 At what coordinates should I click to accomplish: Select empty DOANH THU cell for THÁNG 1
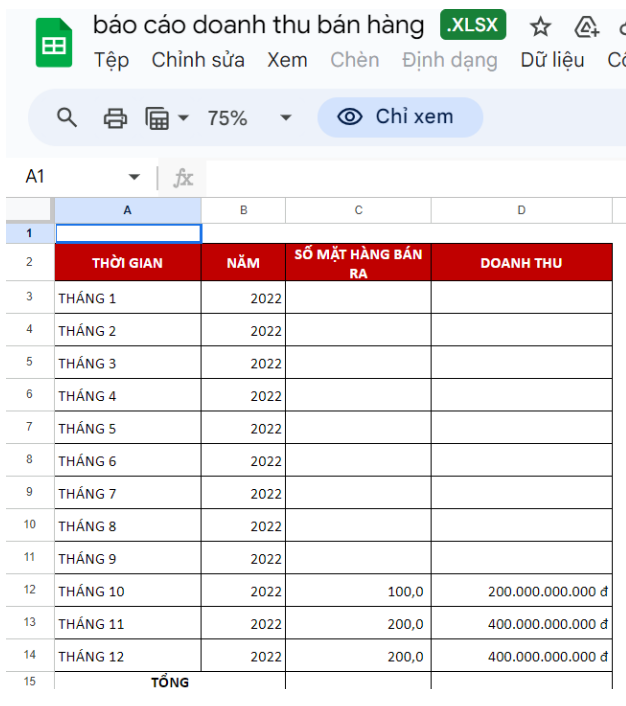(x=522, y=298)
